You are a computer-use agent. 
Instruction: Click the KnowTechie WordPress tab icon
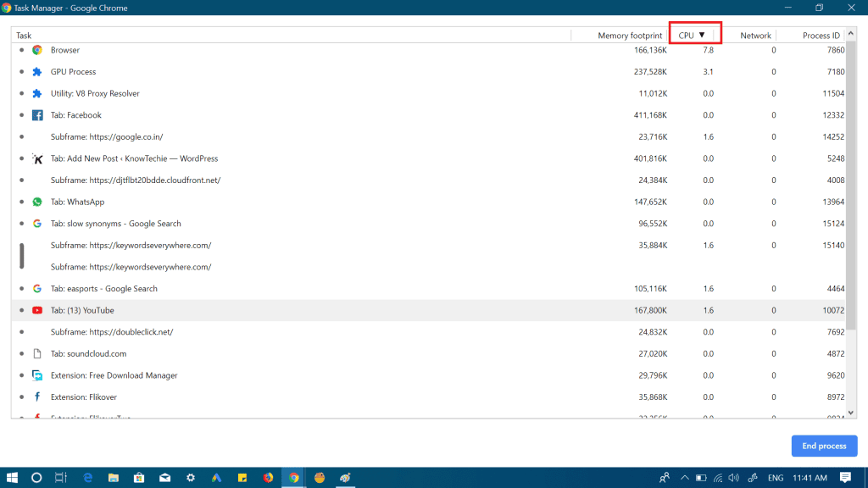[37, 158]
